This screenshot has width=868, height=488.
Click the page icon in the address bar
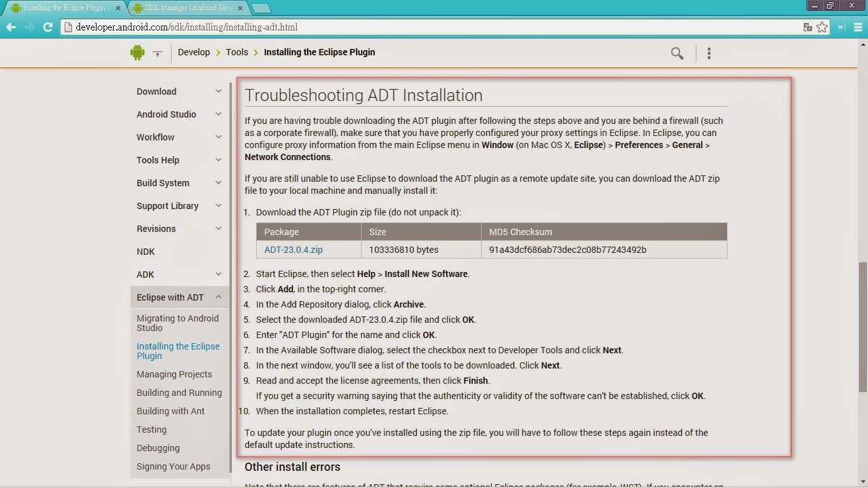click(x=68, y=27)
